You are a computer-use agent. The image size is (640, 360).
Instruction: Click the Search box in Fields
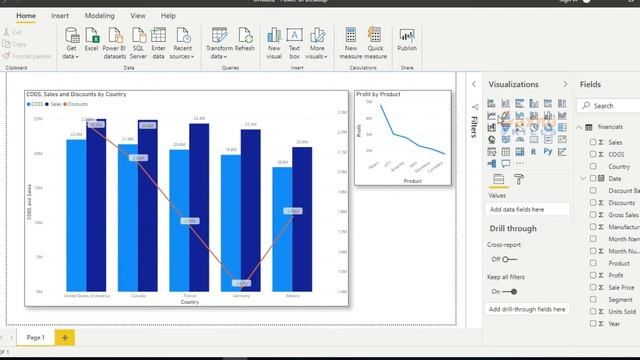pos(609,106)
